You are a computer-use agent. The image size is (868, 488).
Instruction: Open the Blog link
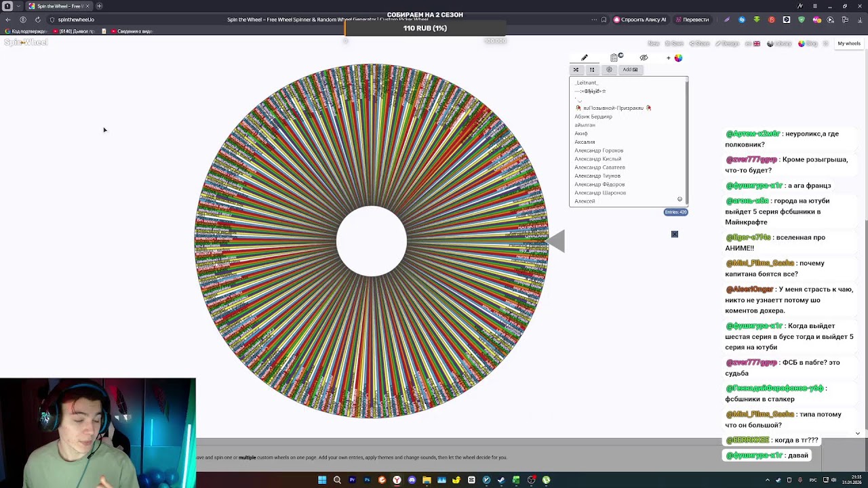pos(808,43)
